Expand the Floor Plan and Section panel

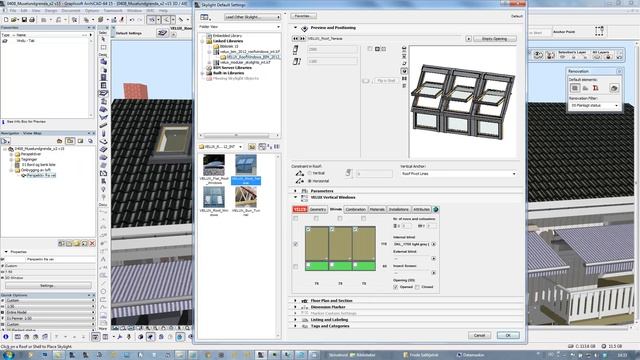296,300
